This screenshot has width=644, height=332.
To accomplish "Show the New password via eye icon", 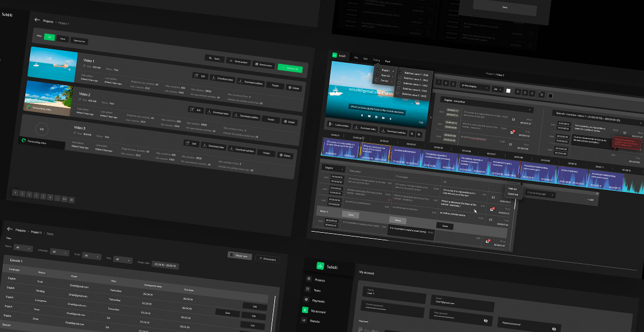I will tap(486, 320).
